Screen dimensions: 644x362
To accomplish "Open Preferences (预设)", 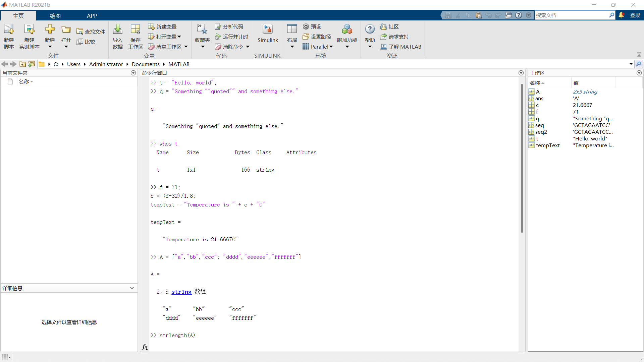I will point(312,26).
